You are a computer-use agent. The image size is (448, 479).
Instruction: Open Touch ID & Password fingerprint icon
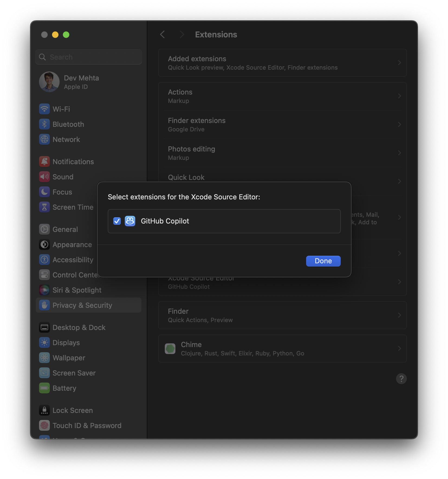point(44,425)
